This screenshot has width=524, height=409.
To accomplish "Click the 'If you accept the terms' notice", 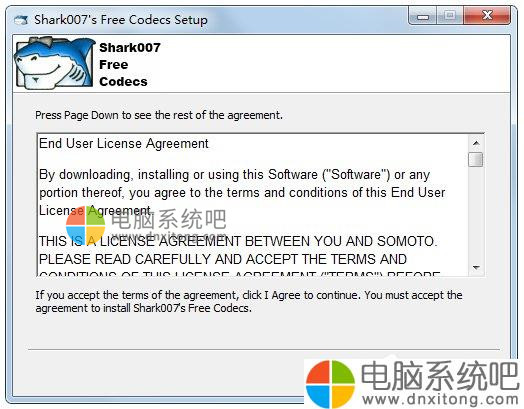I will [x=249, y=301].
